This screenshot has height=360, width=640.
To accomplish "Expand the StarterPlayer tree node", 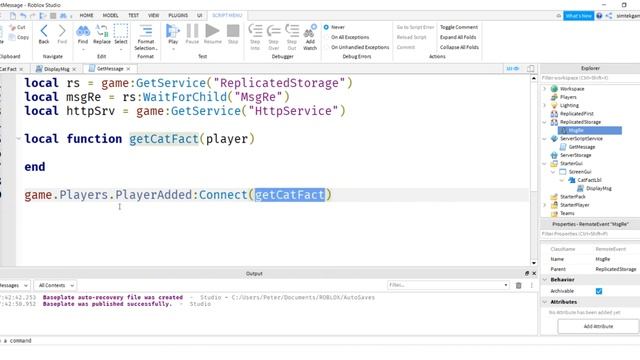I will coord(544,205).
